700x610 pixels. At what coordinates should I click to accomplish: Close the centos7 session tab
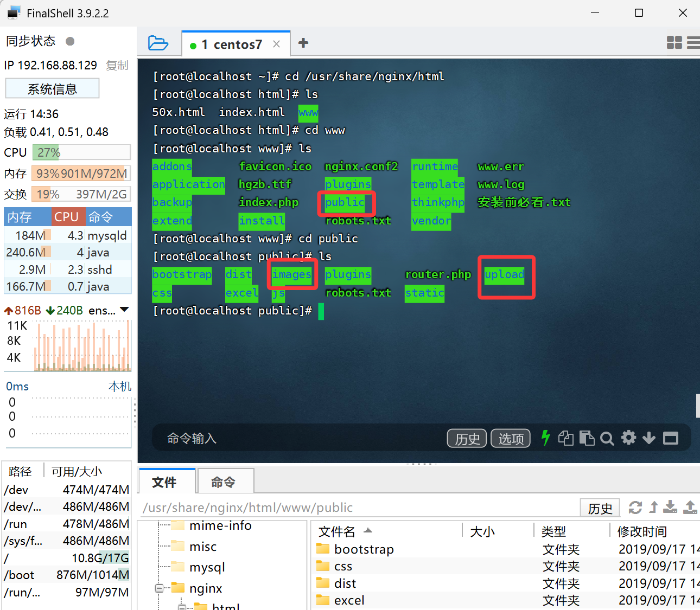pyautogui.click(x=277, y=44)
